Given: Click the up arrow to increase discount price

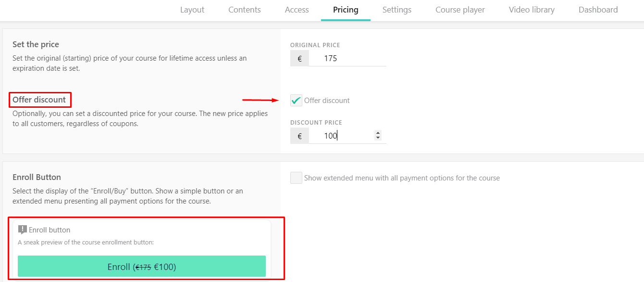Looking at the screenshot, I should pos(378,132).
